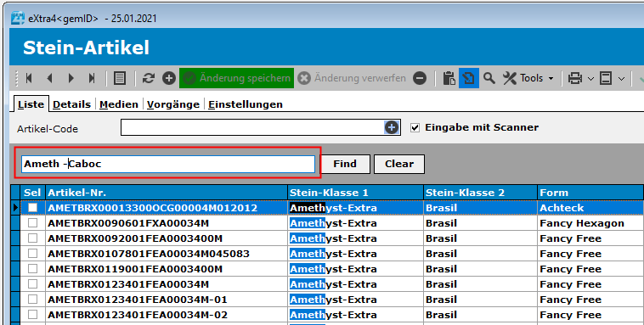Open the Medien tab

[x=119, y=104]
